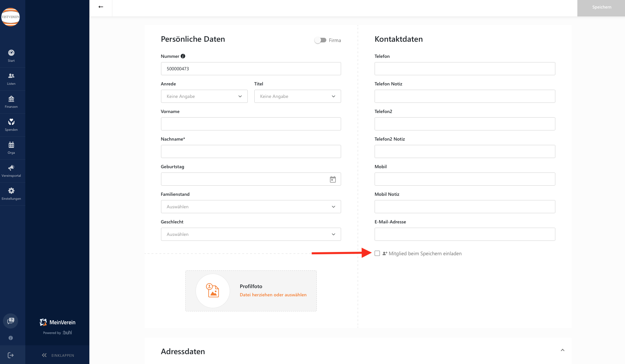Open the Orga calendar section
This screenshot has width=625, height=364.
pyautogui.click(x=11, y=148)
